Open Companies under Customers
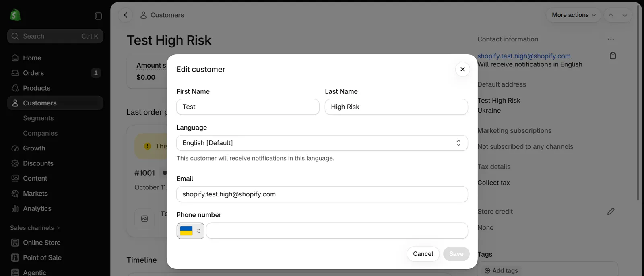The image size is (644, 276). [x=40, y=133]
